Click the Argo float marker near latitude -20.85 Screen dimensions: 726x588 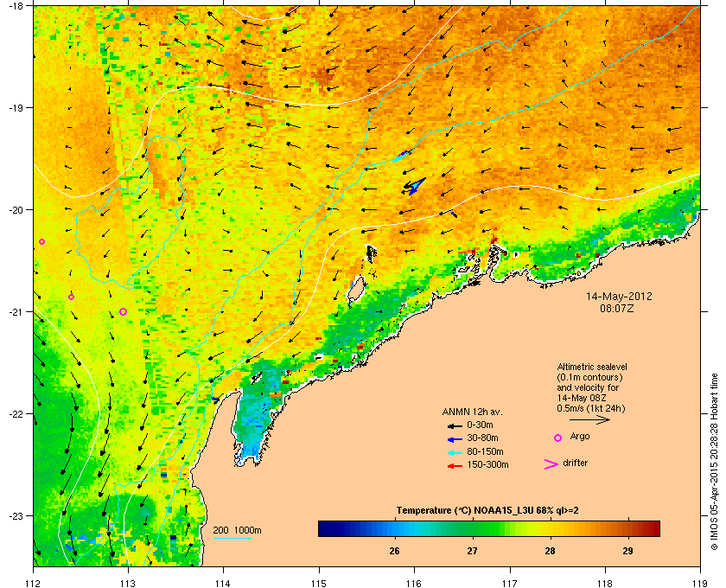[x=71, y=297]
